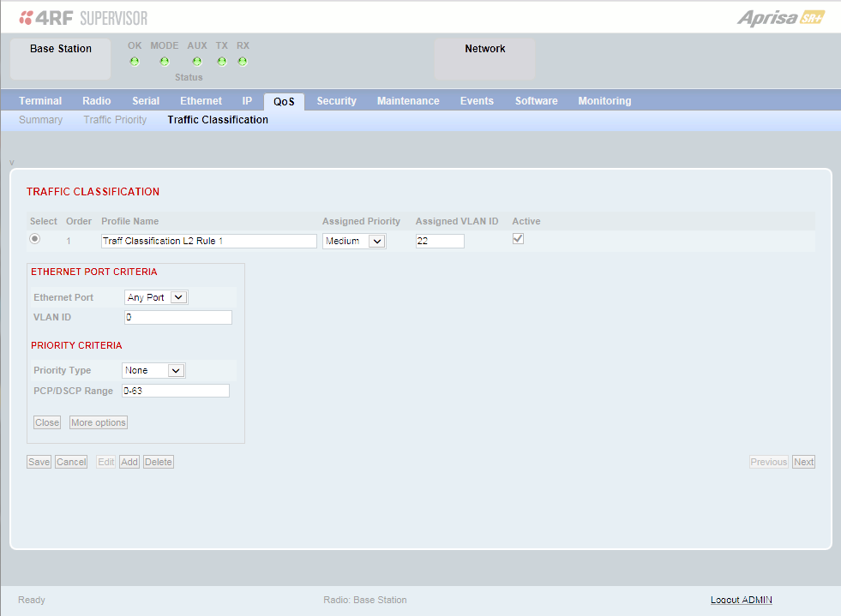841x616 pixels.
Task: Click the OK status LED
Action: point(135,62)
